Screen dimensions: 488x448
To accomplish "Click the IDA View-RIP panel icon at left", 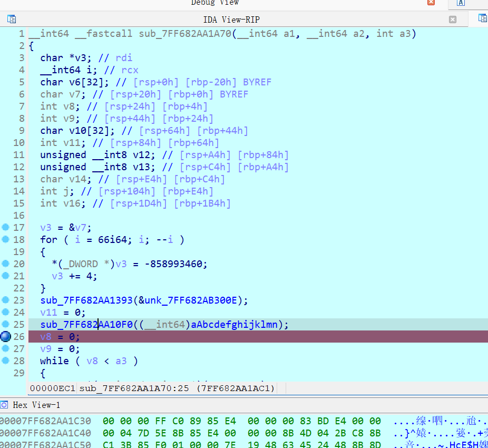I will click(12, 19).
